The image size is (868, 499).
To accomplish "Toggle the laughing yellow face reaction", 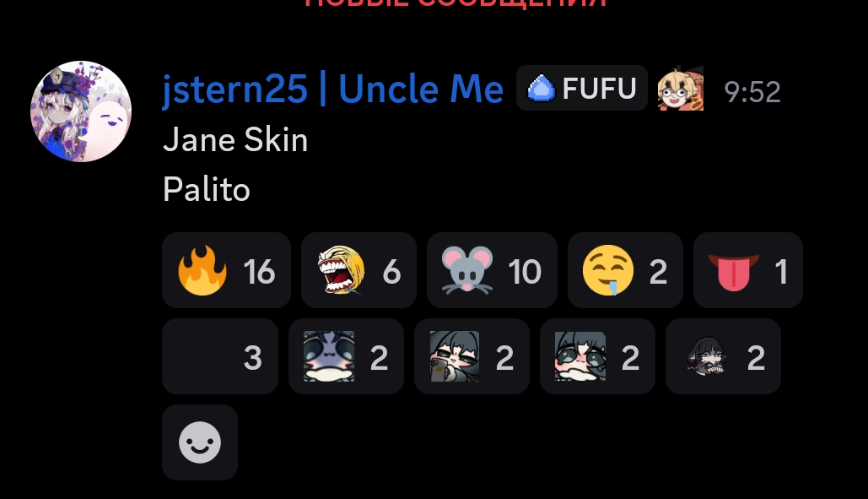I will pyautogui.click(x=359, y=270).
